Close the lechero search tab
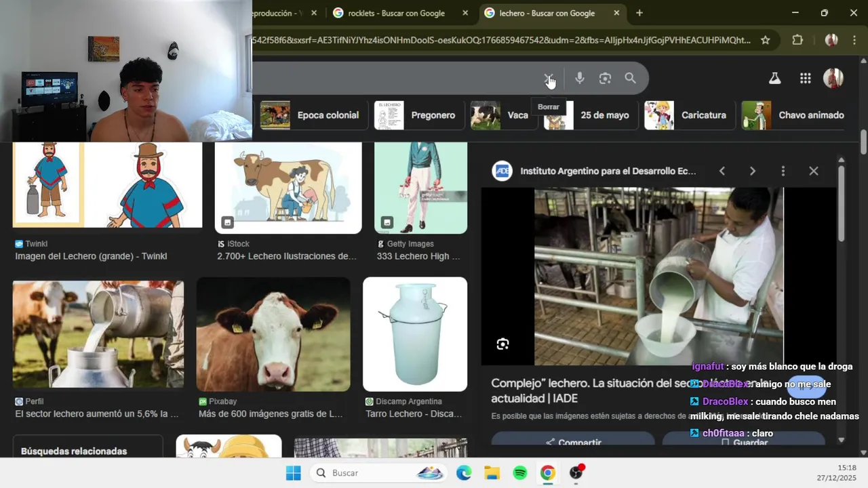The height and width of the screenshot is (488, 868). point(616,13)
